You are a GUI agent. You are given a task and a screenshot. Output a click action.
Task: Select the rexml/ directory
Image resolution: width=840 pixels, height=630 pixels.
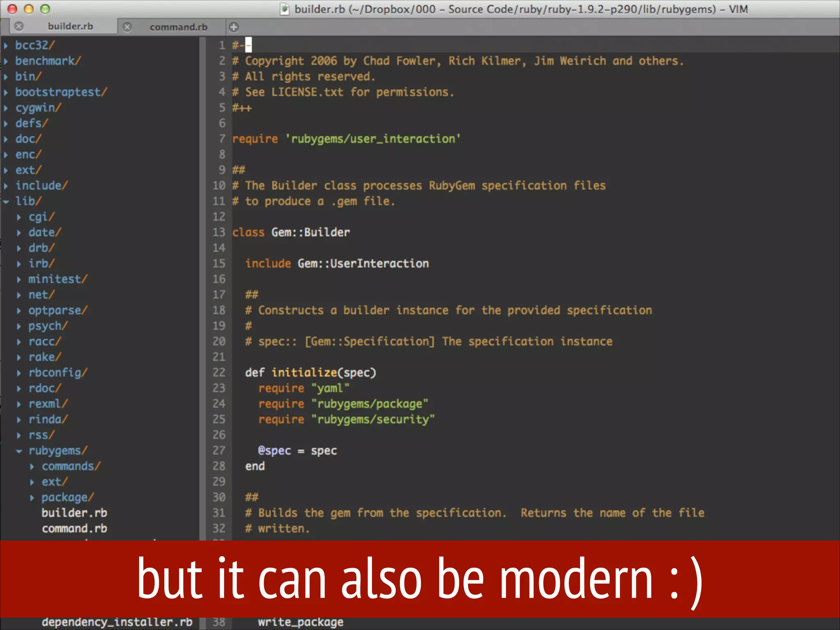tap(48, 404)
